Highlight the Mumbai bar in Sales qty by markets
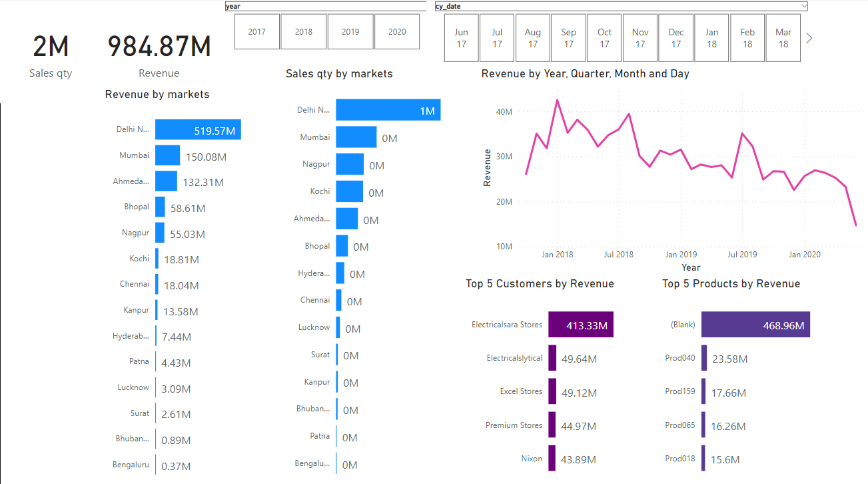 point(356,137)
